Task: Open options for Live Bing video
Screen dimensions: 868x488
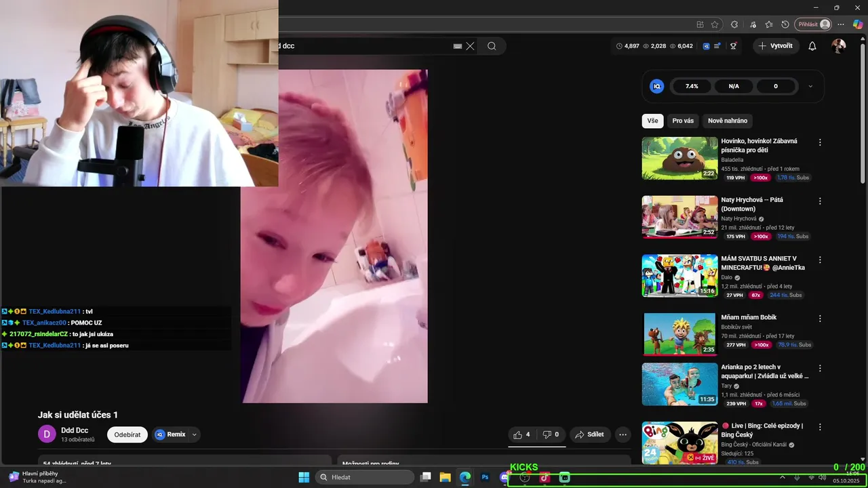Action: 820,427
